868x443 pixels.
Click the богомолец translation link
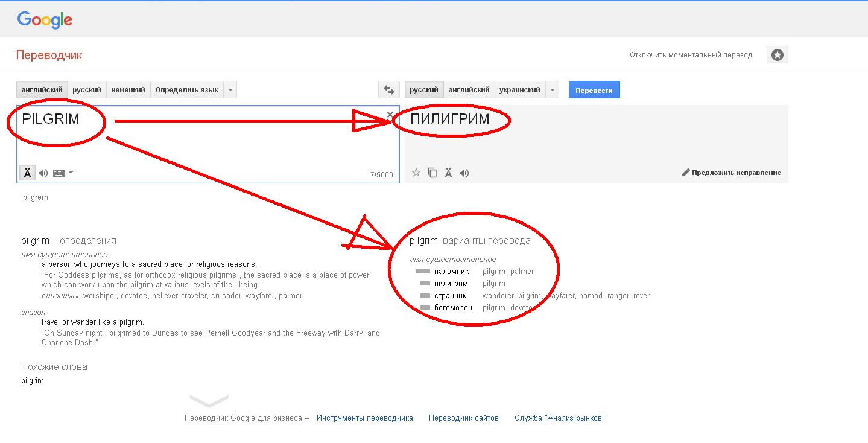click(454, 308)
